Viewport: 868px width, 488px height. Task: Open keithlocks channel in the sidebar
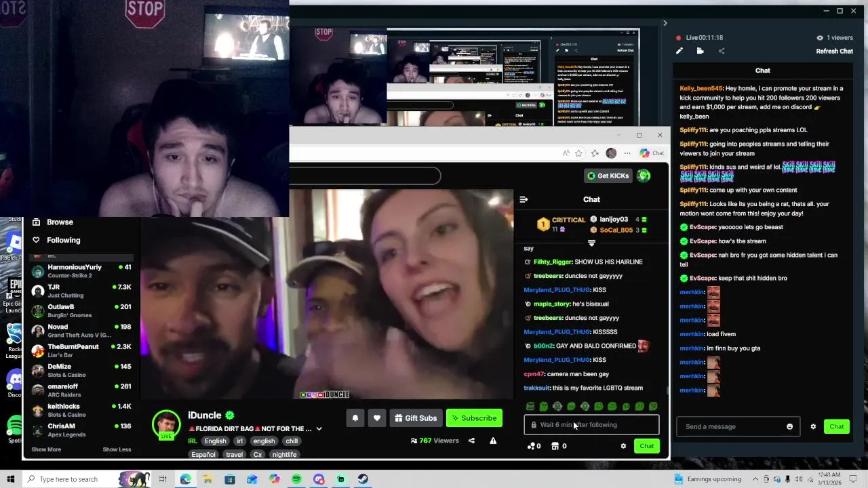pyautogui.click(x=81, y=410)
